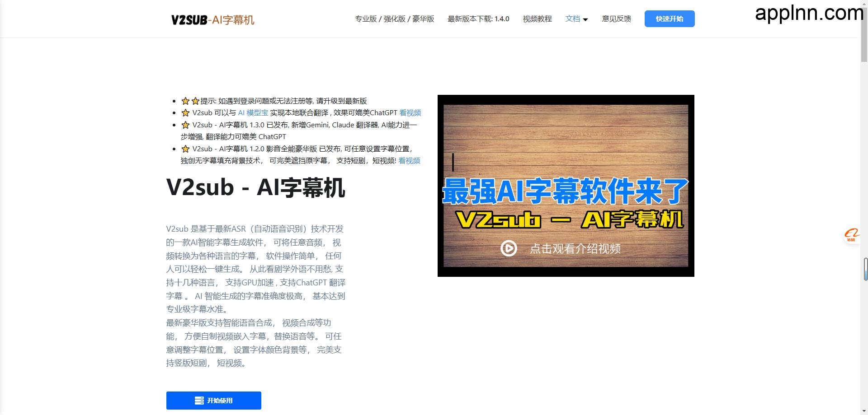Viewport: 868px width, 415px height.
Task: Click the 快速开始 button
Action: (x=670, y=19)
